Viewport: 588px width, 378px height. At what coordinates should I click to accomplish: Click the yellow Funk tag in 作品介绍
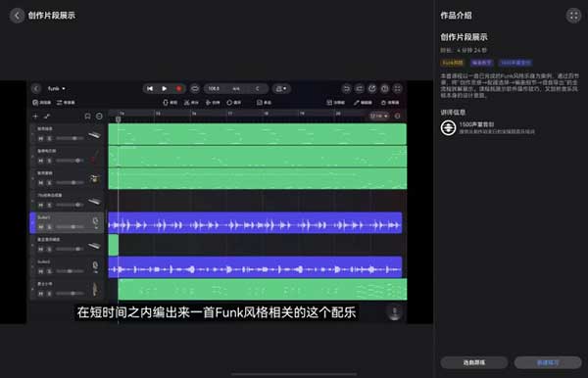453,63
